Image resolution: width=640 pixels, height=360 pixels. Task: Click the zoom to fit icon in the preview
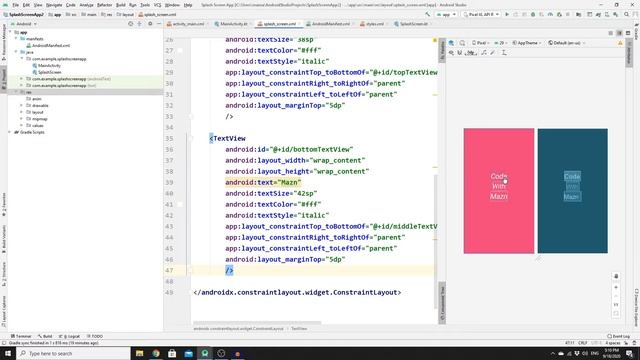616,313
